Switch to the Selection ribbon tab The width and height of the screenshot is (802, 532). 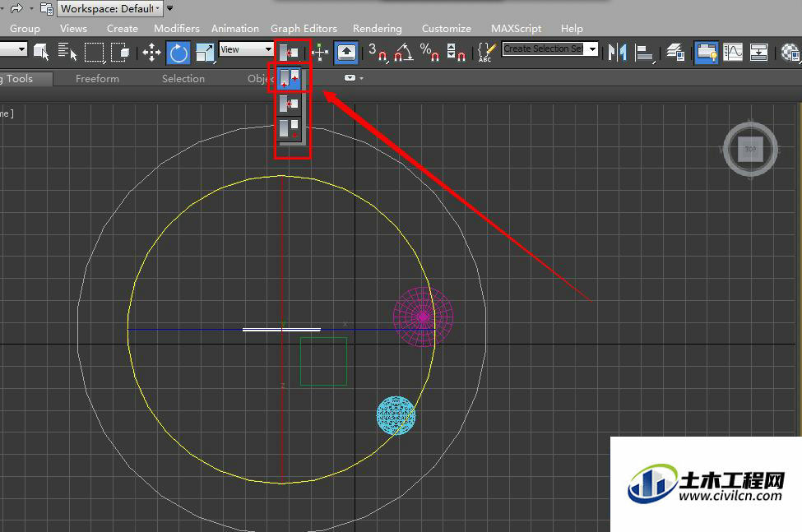click(183, 79)
